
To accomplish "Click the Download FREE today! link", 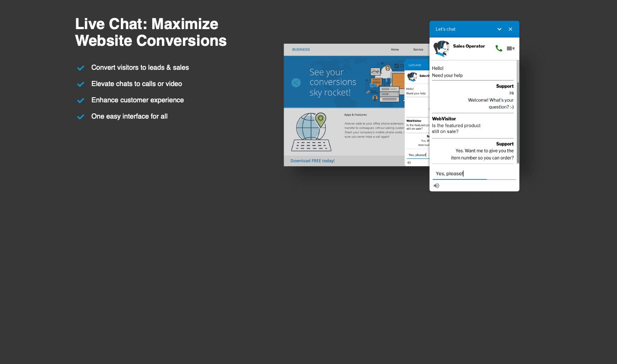I will tap(312, 161).
